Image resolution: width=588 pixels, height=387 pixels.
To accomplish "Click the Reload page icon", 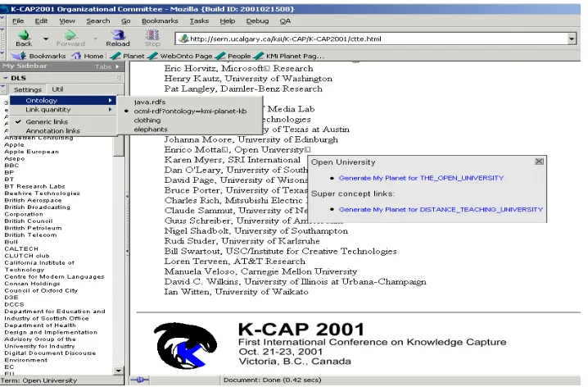I will pyautogui.click(x=119, y=35).
